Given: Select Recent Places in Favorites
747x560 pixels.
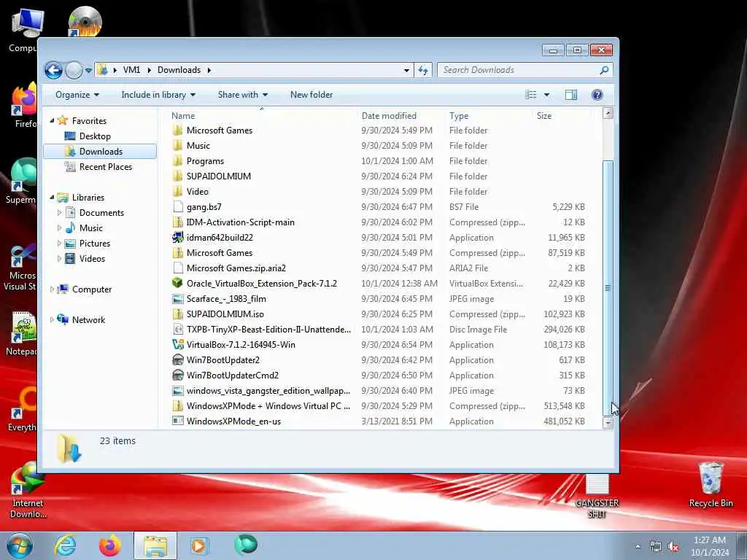Looking at the screenshot, I should click(x=106, y=167).
